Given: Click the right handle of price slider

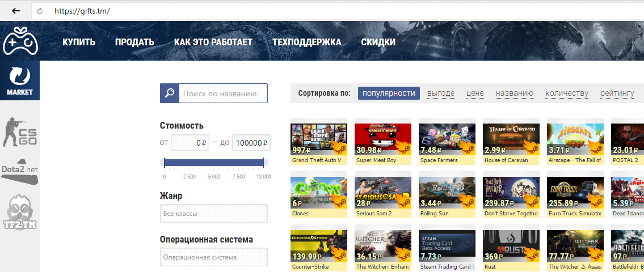Looking at the screenshot, I should click(x=263, y=163).
